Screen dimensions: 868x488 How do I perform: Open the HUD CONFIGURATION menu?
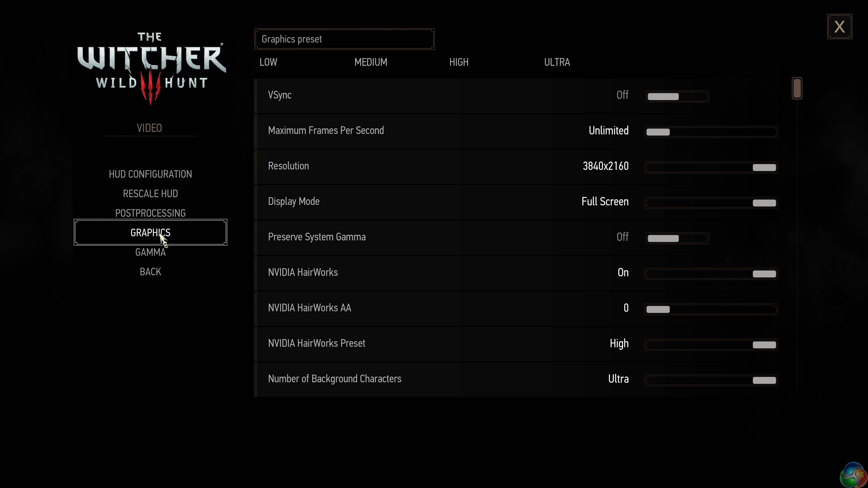(x=150, y=174)
